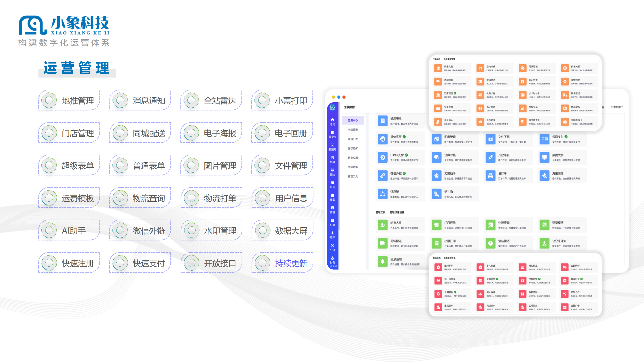Click the 电子海报 feature pill
Image resolution: width=644 pixels, height=362 pixels.
coord(211,133)
